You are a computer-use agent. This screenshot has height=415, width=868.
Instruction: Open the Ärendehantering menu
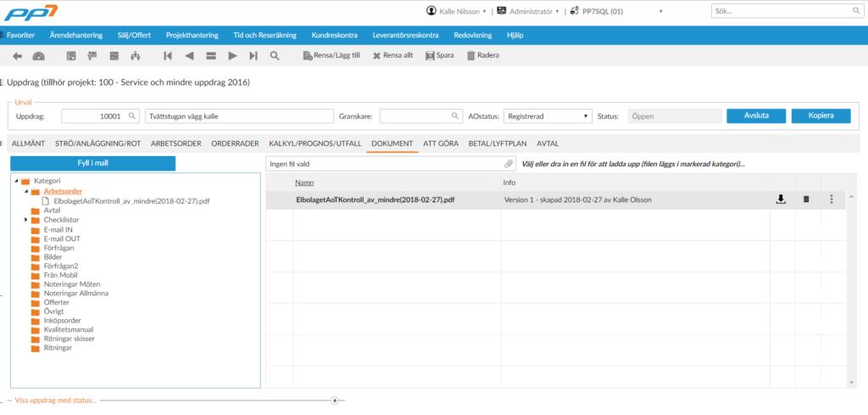pos(76,35)
